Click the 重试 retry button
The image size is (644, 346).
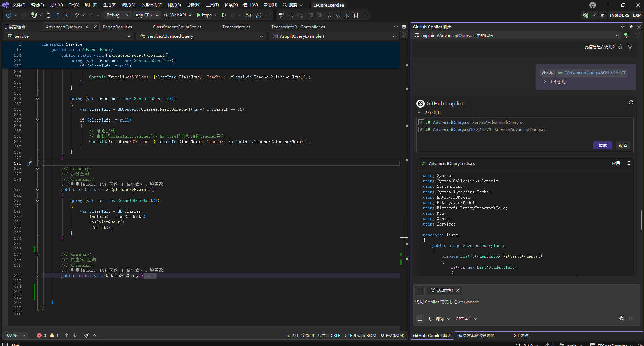[602, 145]
